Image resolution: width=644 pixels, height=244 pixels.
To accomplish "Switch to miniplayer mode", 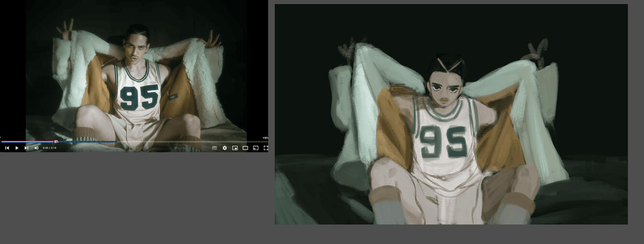I will [235, 148].
